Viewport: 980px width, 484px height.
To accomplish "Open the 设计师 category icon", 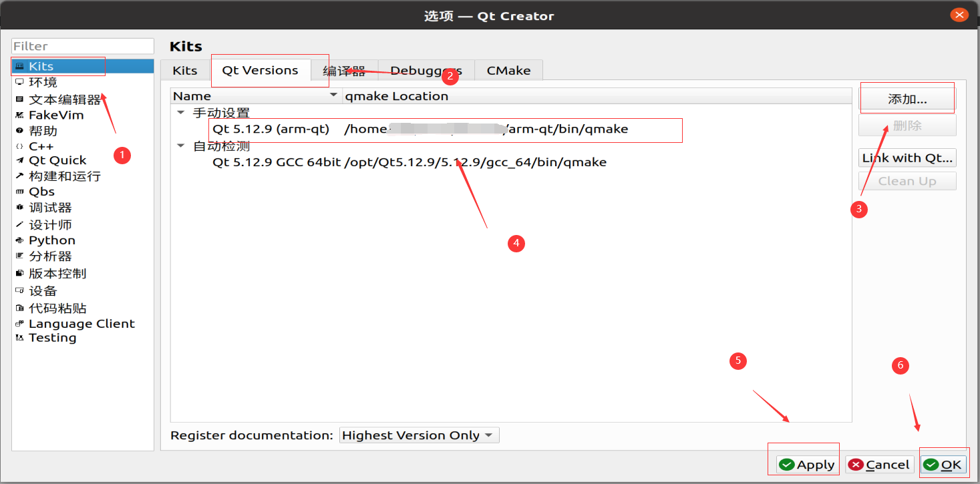I will pos(19,225).
